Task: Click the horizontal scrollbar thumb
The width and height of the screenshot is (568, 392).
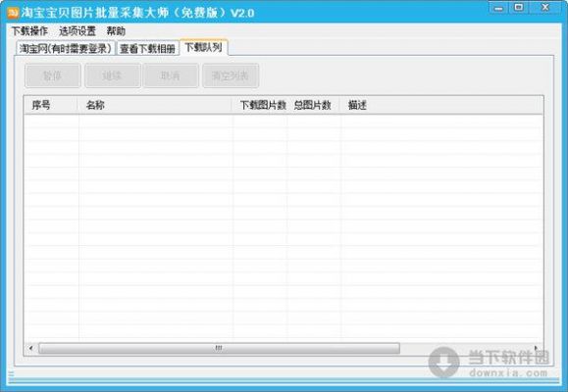Action: tap(219, 348)
